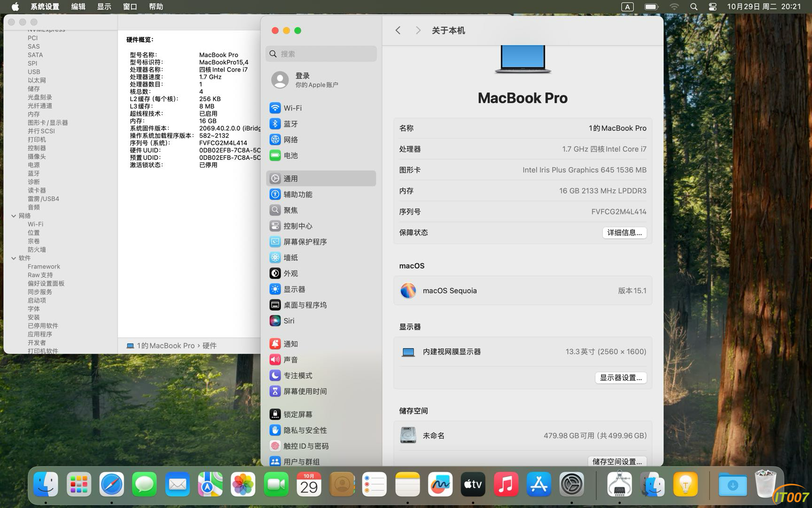812x508 pixels.
Task: Open 通知 notifications settings
Action: 321,344
